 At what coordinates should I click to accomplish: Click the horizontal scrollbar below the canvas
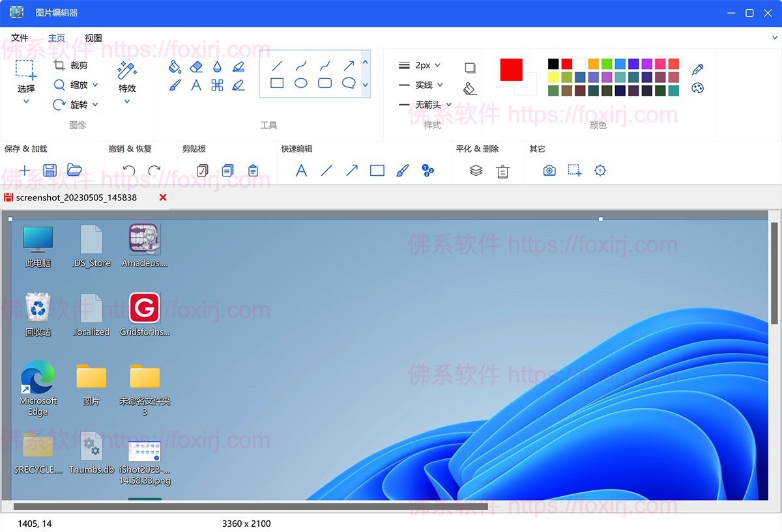coord(248,507)
